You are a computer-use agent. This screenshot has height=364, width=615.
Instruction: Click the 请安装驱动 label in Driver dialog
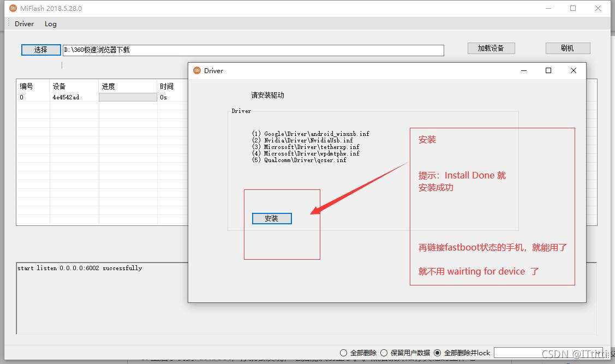(267, 96)
